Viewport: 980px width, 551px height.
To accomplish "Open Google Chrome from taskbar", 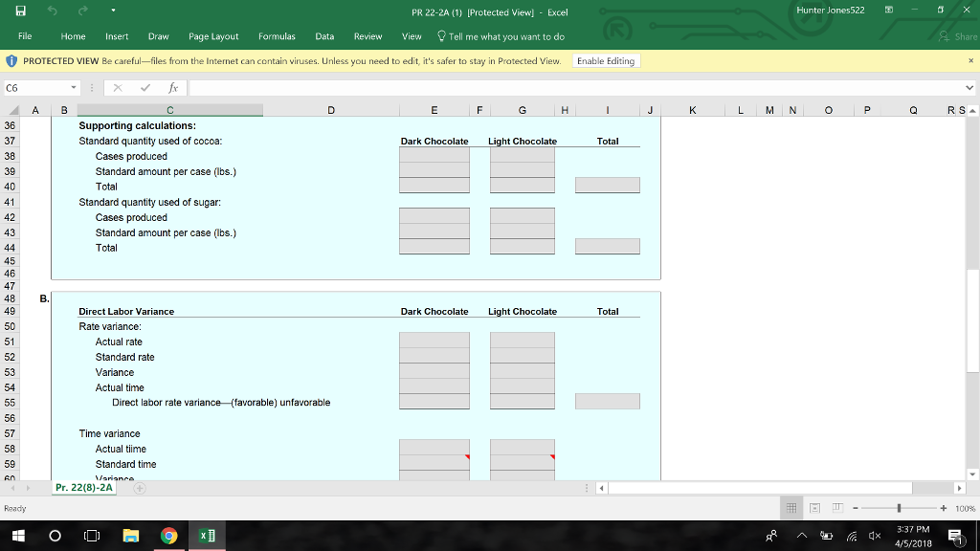I will click(x=168, y=536).
